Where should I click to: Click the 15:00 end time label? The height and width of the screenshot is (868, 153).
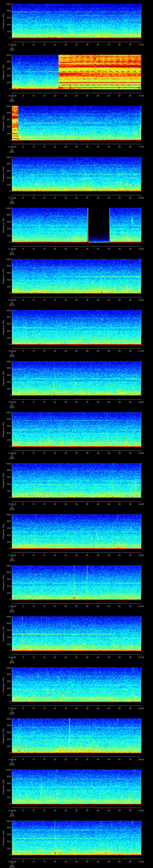click(x=141, y=44)
